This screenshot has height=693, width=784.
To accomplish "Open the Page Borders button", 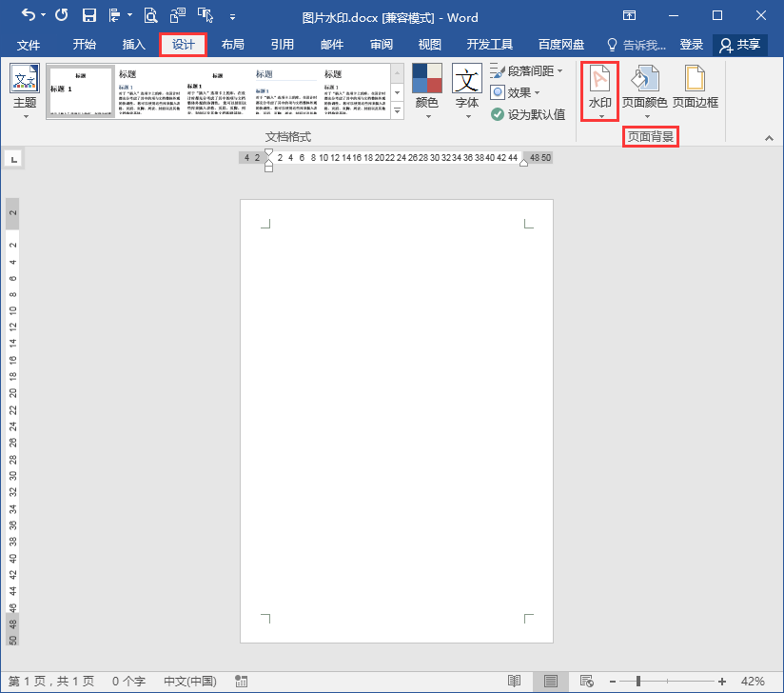I will click(695, 87).
